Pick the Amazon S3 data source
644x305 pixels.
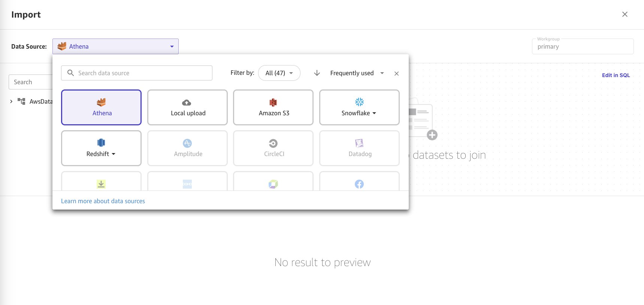273,107
